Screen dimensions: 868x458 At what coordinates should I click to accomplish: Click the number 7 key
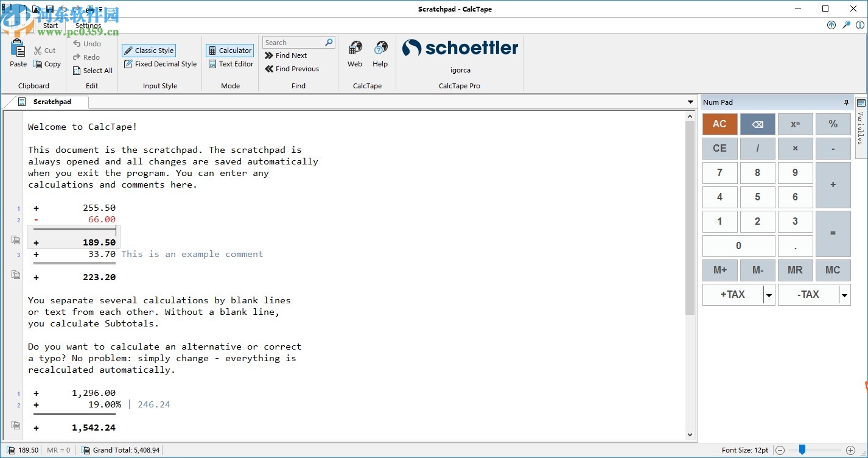[x=719, y=173]
